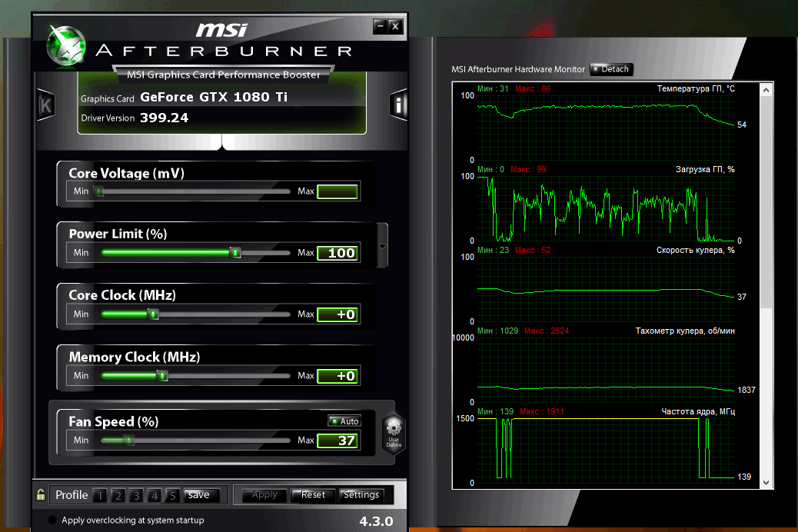The width and height of the screenshot is (798, 532).
Task: Open the Settings dialog
Action: 361,495
